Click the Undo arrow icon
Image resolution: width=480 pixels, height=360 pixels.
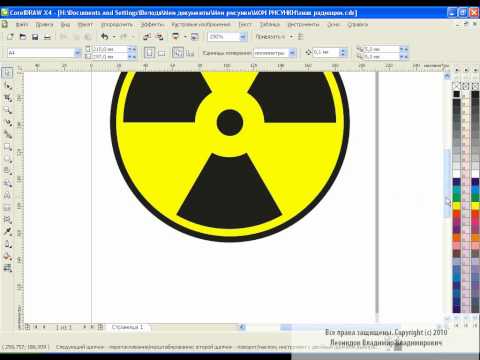(x=105, y=37)
